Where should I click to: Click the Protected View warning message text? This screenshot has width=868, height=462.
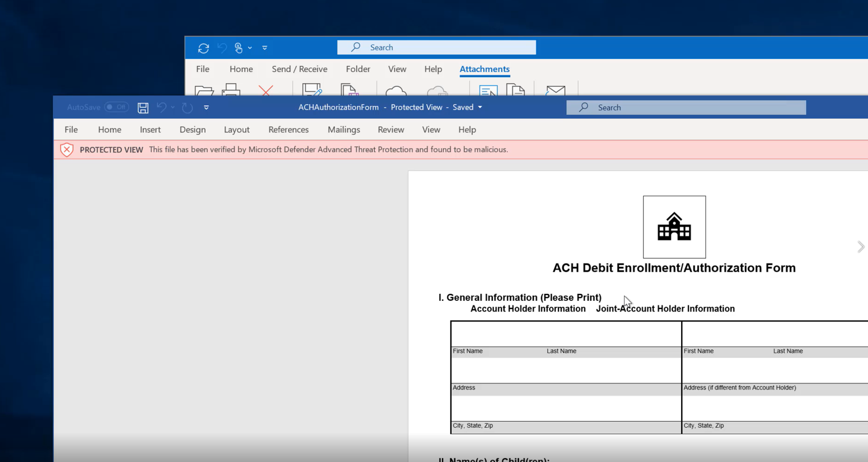(x=328, y=149)
